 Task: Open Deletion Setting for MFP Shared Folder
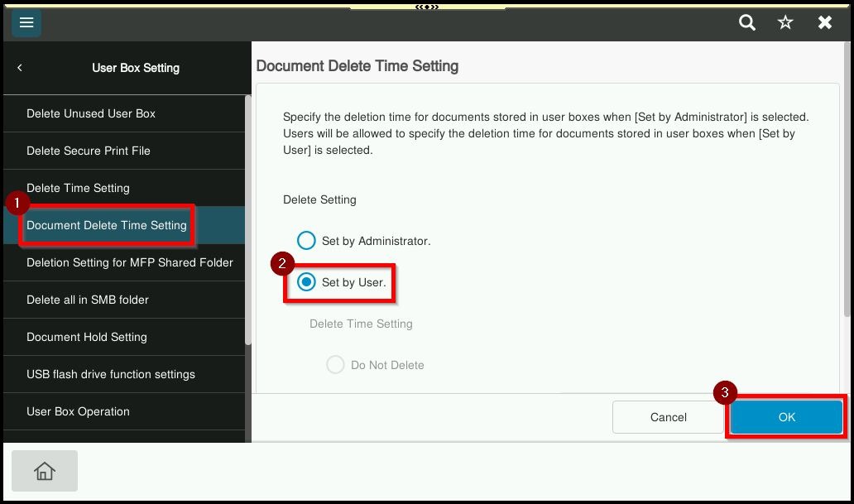[130, 262]
